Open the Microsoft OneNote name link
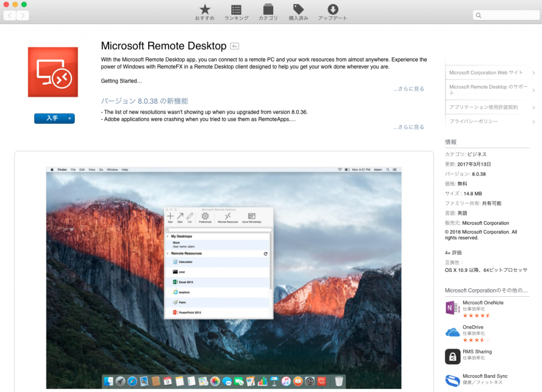Image resolution: width=542 pixels, height=392 pixels. pos(483,303)
